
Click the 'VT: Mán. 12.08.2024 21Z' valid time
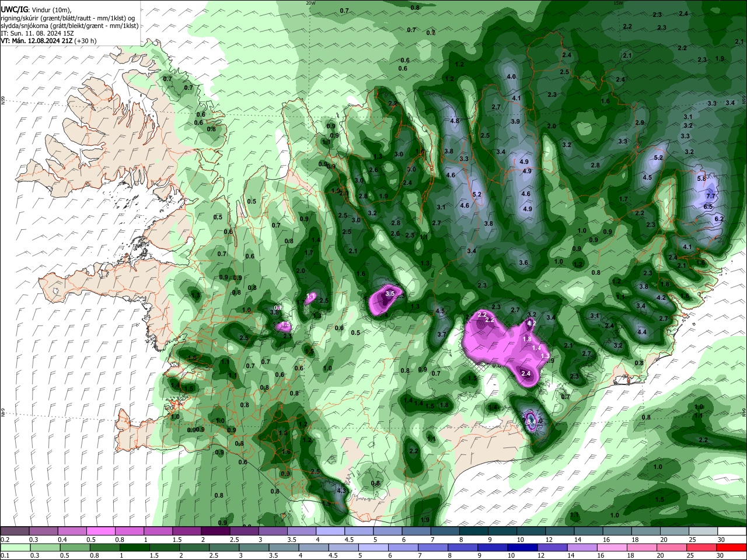coord(38,41)
